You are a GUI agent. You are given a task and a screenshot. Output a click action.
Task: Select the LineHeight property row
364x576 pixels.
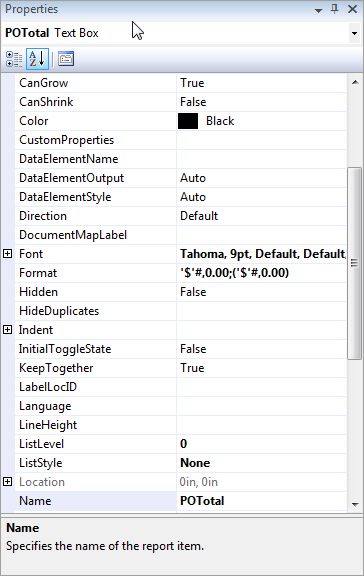click(180, 425)
